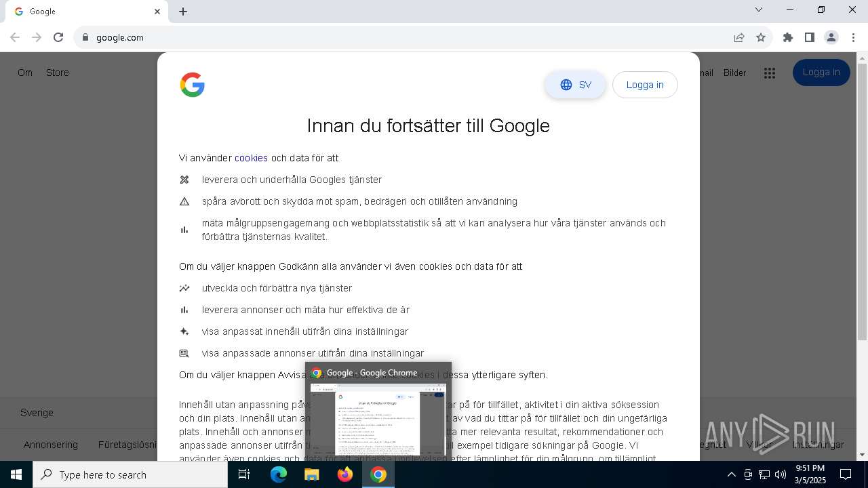868x488 pixels.
Task: Open the SV language selector
Action: pyautogui.click(x=575, y=85)
